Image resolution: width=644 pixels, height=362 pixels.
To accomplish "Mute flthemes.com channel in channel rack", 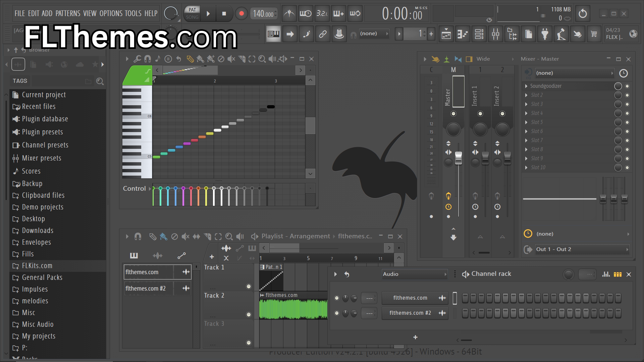I will tap(337, 298).
